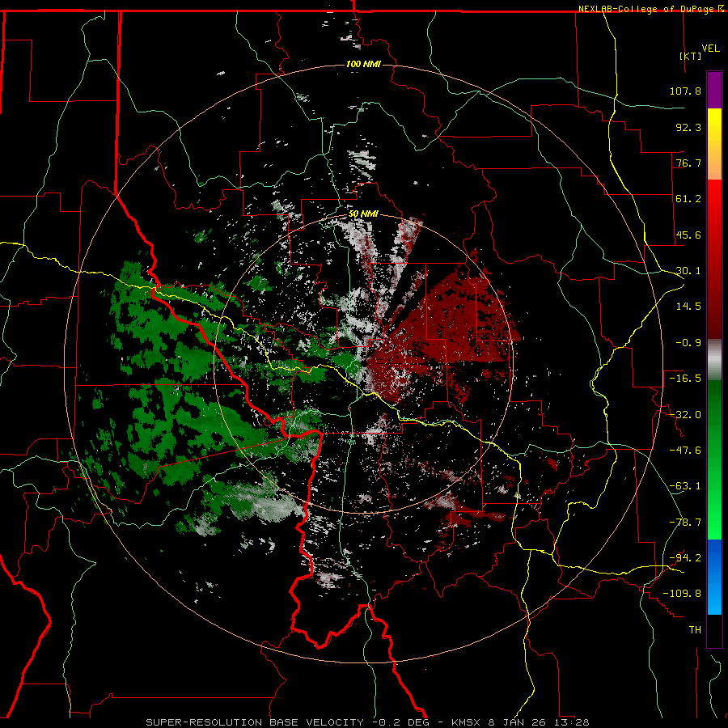Screen dimensions: 728x728
Task: Pick the yellow-orange segment of the color bar
Action: point(714,144)
